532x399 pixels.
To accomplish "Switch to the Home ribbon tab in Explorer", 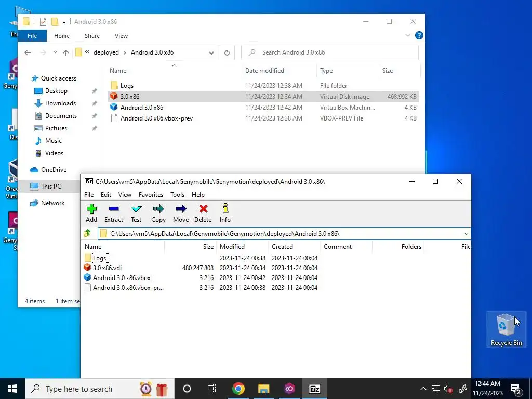I will pyautogui.click(x=62, y=36).
